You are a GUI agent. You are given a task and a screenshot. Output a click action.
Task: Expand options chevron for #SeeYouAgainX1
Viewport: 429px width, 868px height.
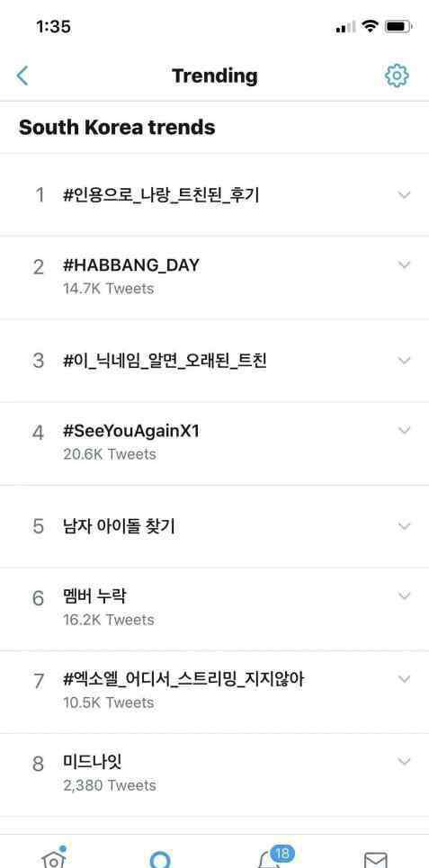[x=405, y=430]
